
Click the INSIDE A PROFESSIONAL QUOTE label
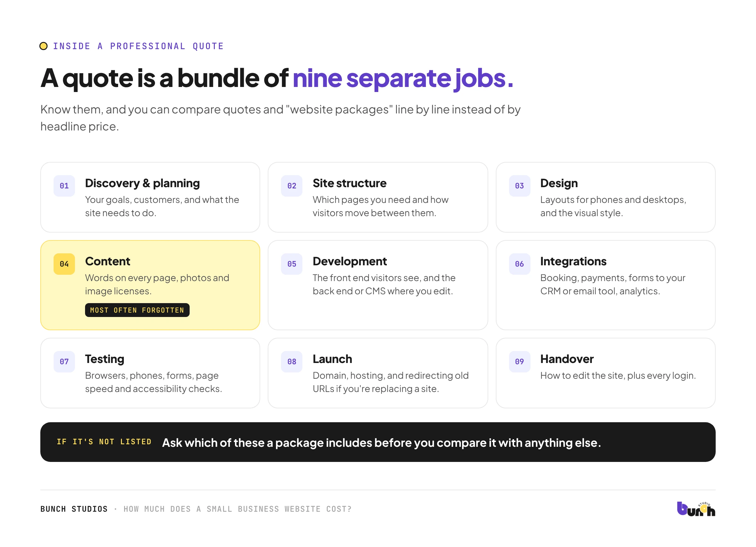click(x=138, y=46)
